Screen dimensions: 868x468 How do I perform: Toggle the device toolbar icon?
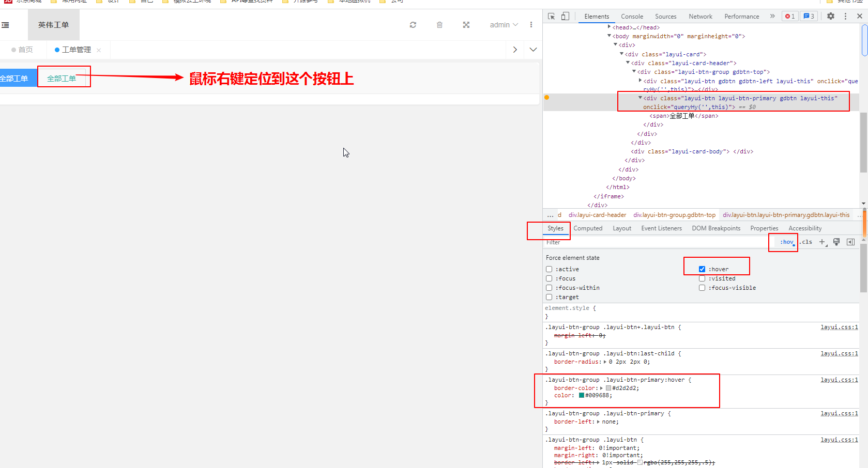[x=565, y=16]
